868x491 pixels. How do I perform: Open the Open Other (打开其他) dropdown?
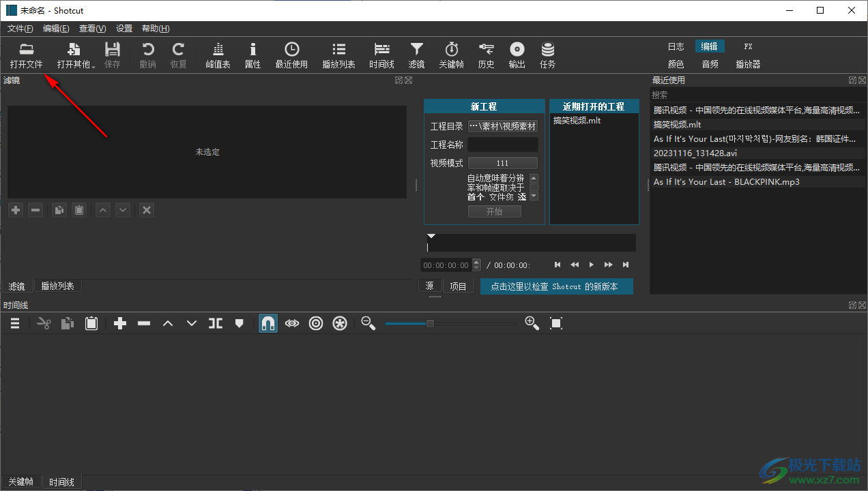pyautogui.click(x=75, y=55)
